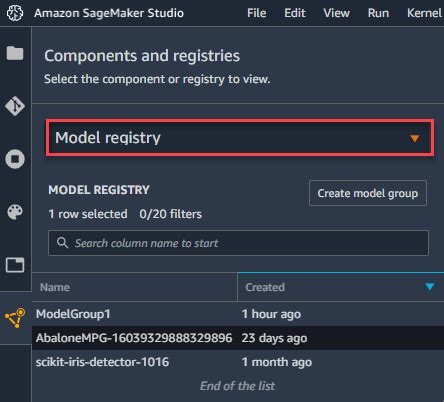
Task: Open the File menu
Action: coord(257,13)
